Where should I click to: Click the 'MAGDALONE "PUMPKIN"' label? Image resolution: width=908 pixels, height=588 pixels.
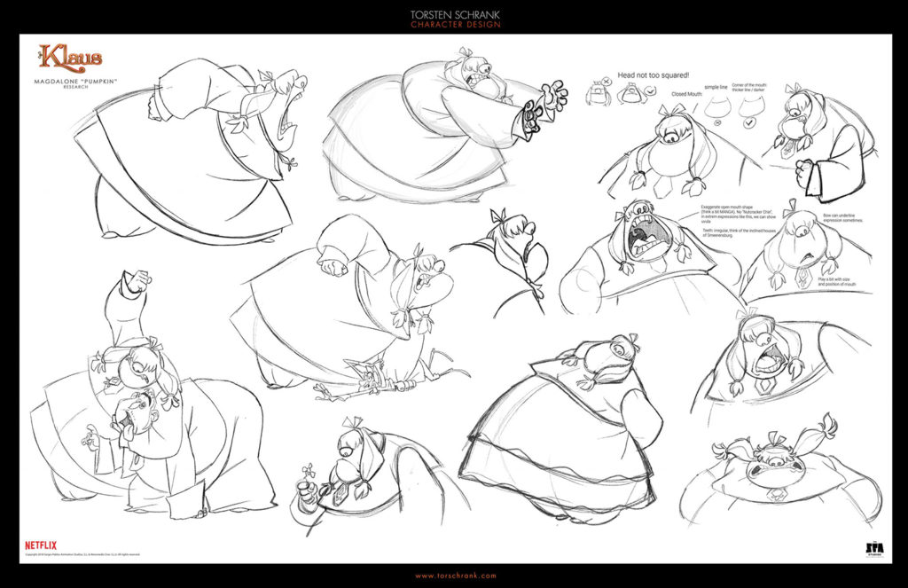point(76,82)
